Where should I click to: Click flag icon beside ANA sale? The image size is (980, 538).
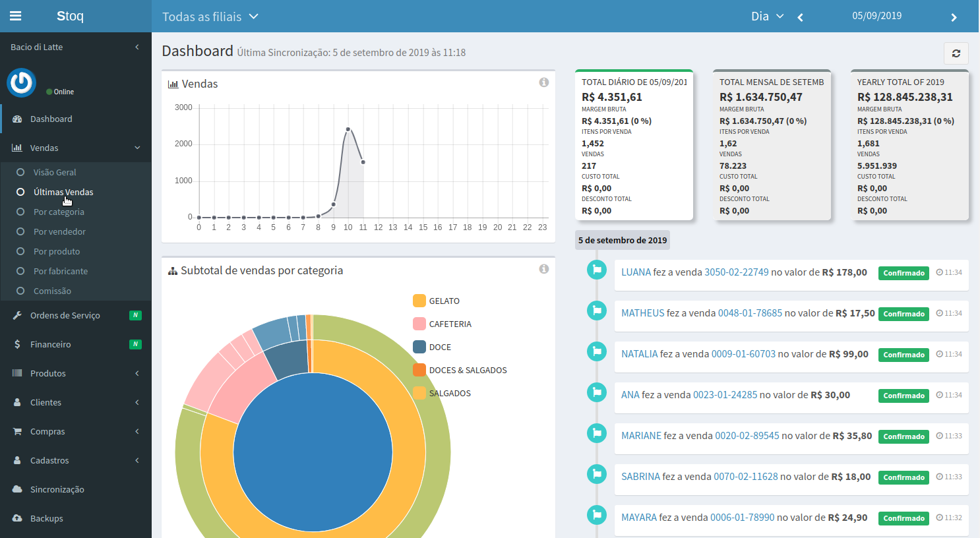pyautogui.click(x=597, y=392)
